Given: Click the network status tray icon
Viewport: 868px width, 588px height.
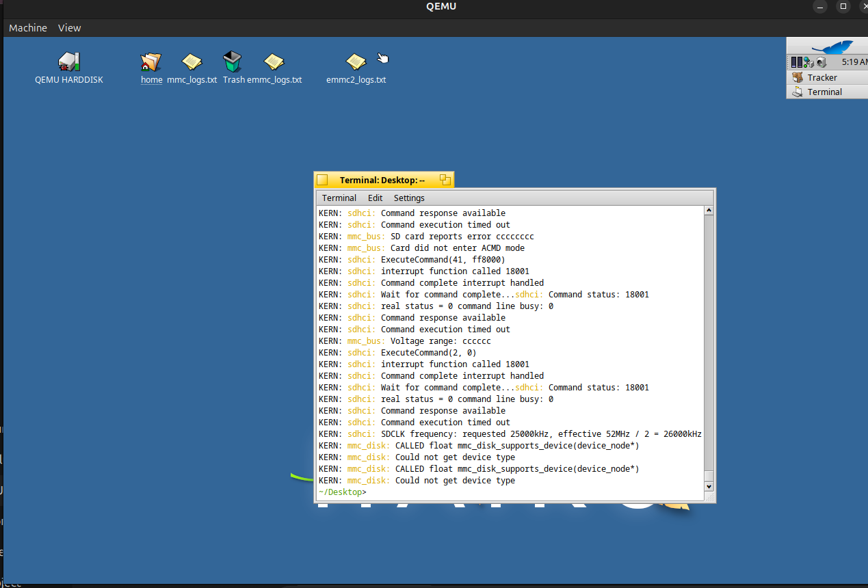Looking at the screenshot, I should coord(808,62).
